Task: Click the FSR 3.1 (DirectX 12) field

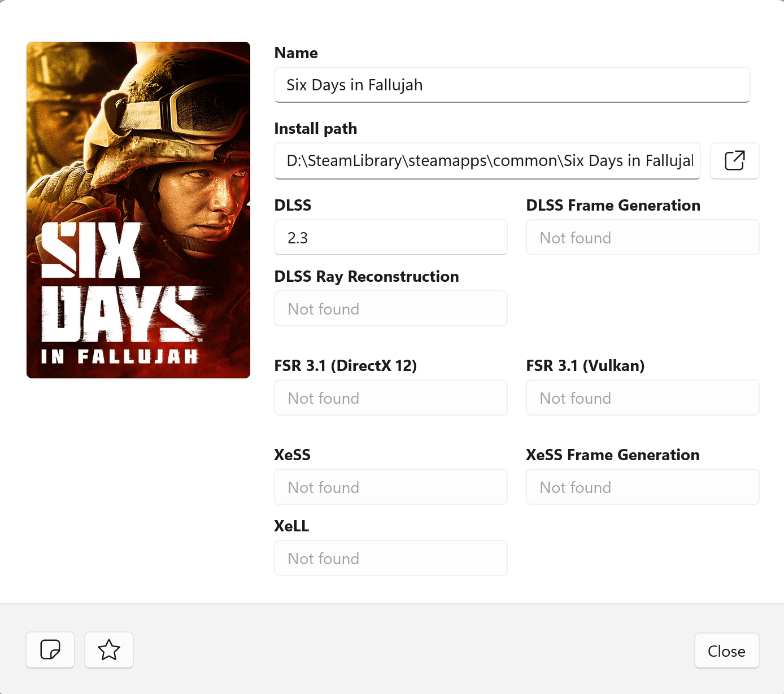Action: click(390, 398)
